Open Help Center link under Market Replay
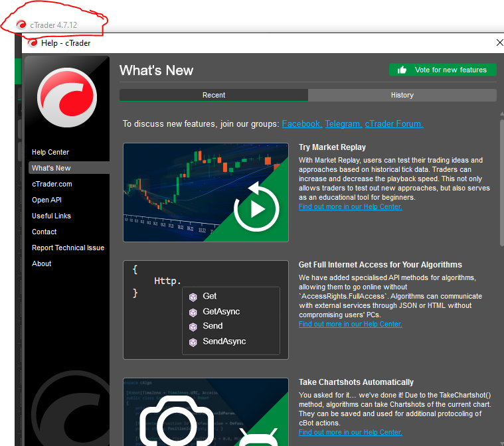 pyautogui.click(x=351, y=206)
